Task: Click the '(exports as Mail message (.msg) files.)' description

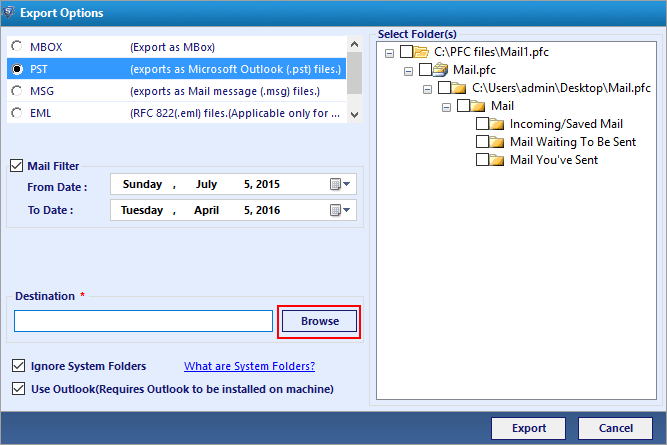Action: [x=225, y=91]
